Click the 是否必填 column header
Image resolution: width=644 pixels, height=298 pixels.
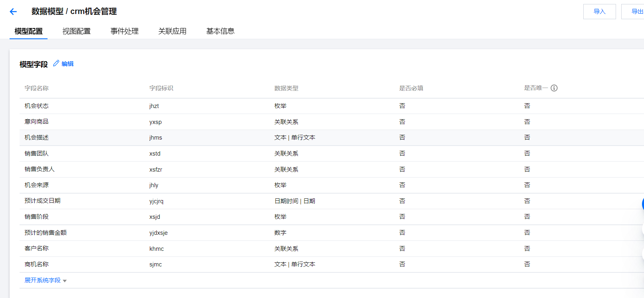(x=411, y=88)
